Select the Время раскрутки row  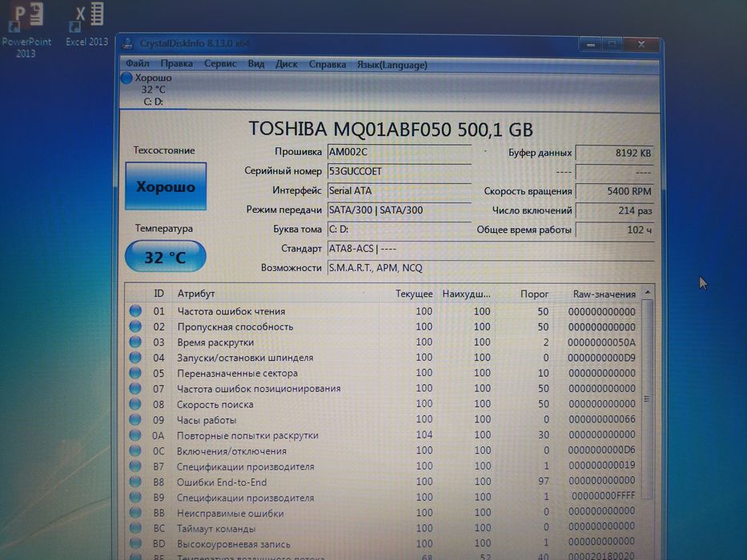click(383, 342)
